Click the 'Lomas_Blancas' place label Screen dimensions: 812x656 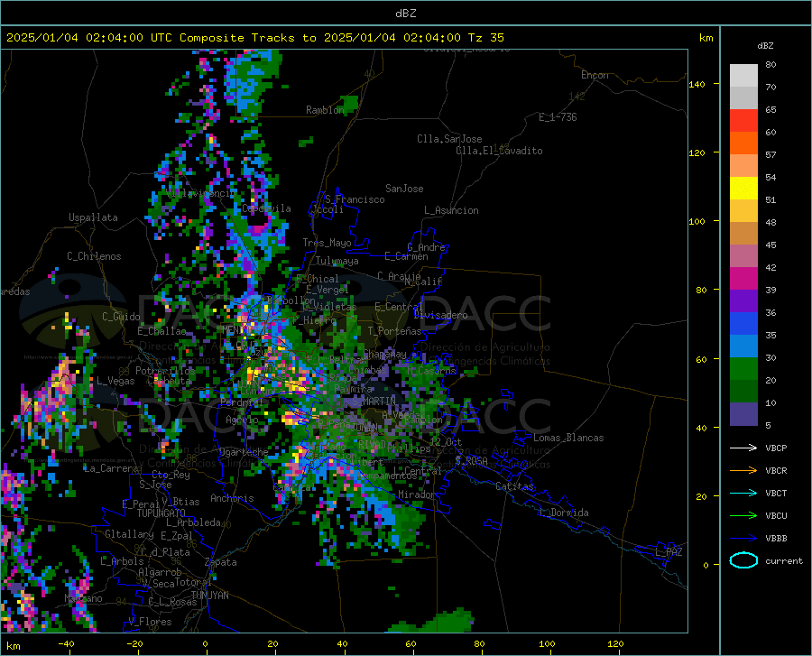click(x=568, y=438)
